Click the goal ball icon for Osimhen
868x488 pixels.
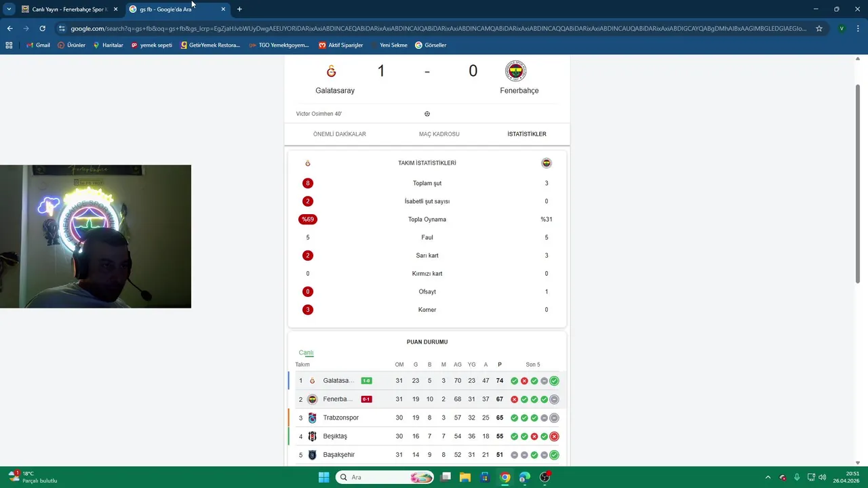point(427,114)
